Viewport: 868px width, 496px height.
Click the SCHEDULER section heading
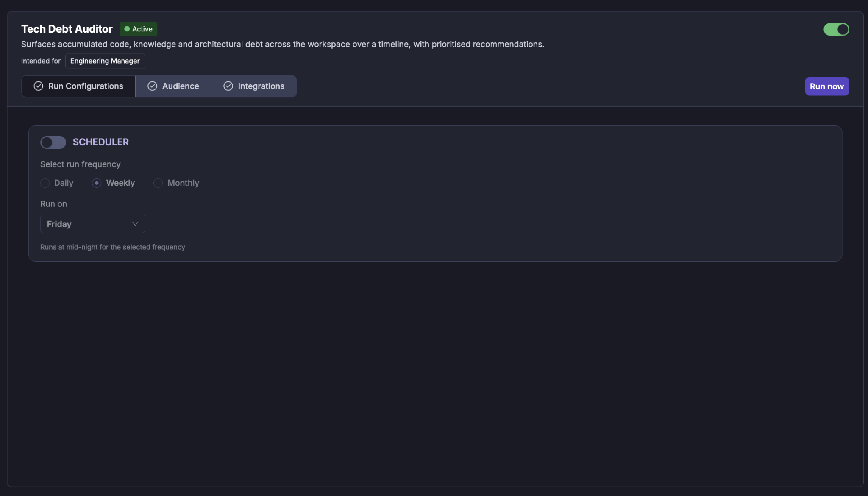[101, 142]
